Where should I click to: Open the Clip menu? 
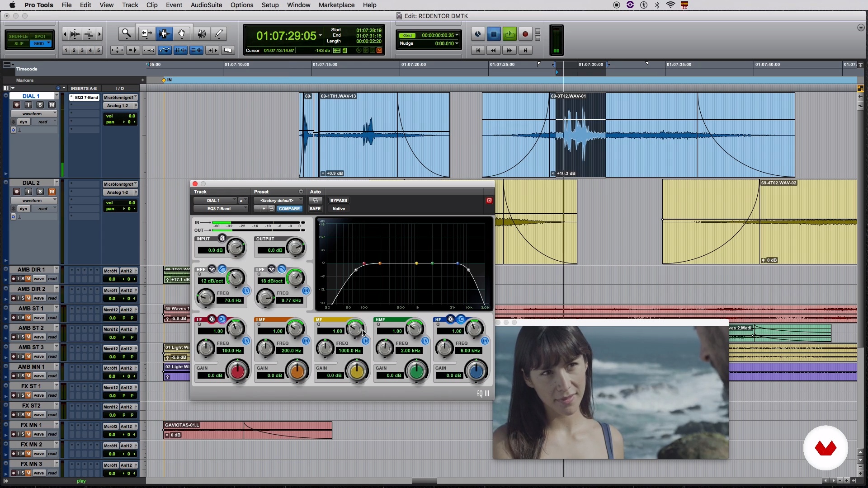(x=152, y=5)
